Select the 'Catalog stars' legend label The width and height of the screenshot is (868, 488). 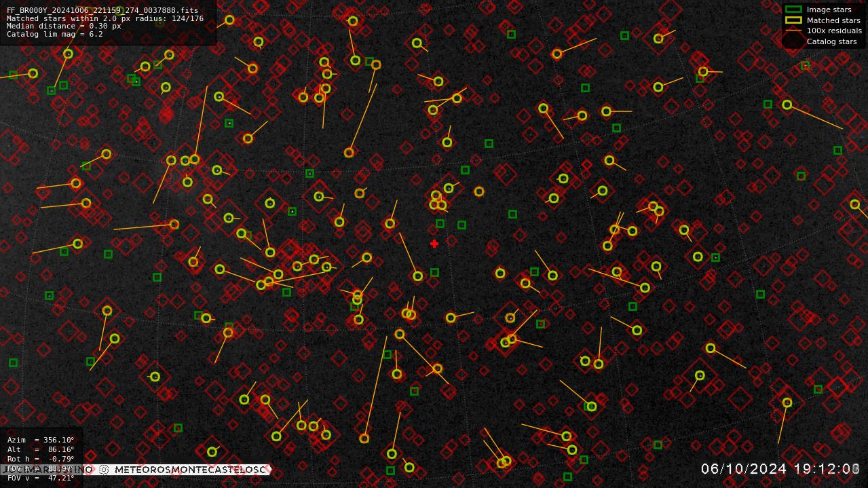tap(831, 41)
